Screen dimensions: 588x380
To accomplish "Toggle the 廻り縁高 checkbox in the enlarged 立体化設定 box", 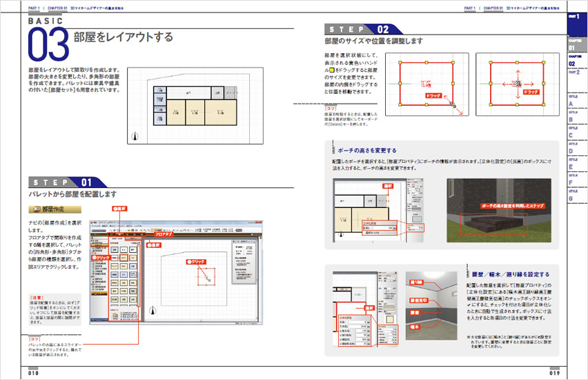I will (x=341, y=335).
